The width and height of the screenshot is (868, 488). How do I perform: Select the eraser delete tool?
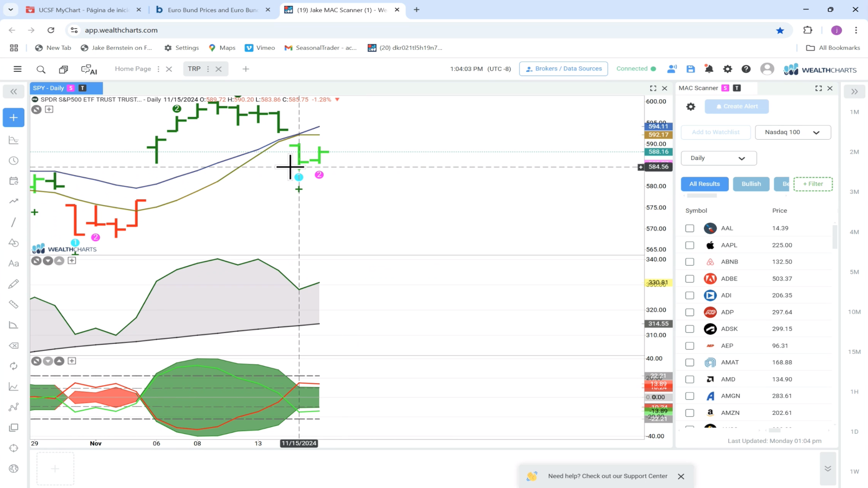click(14, 346)
